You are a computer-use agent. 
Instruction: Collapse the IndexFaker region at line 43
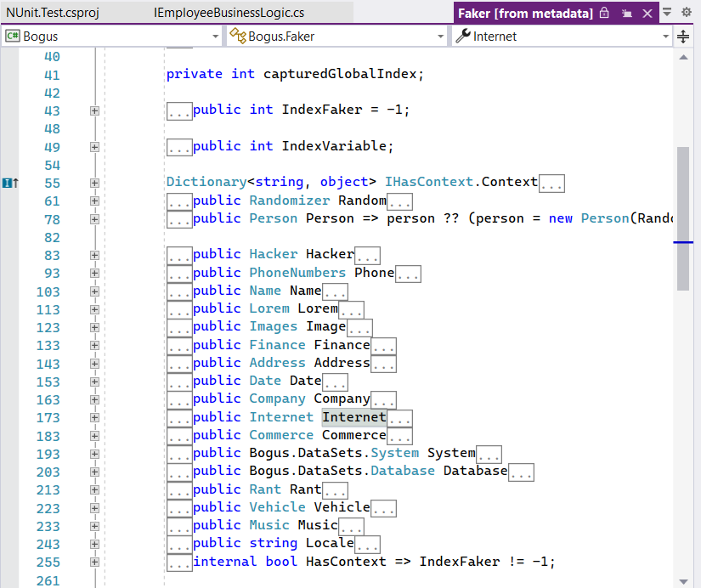tap(93, 110)
